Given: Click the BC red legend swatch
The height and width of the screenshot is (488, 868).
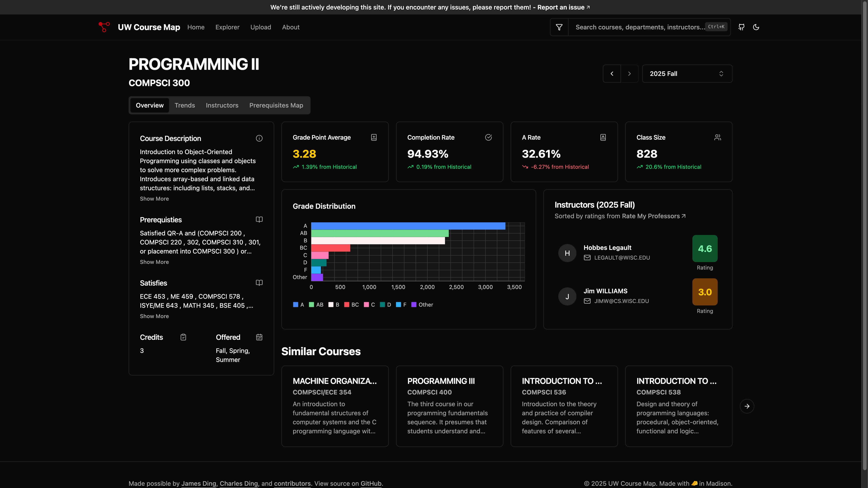Looking at the screenshot, I should pos(347,305).
